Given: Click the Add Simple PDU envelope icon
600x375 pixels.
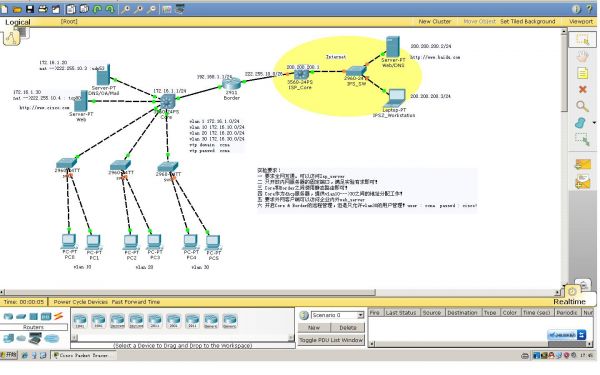Looking at the screenshot, I should tap(583, 165).
